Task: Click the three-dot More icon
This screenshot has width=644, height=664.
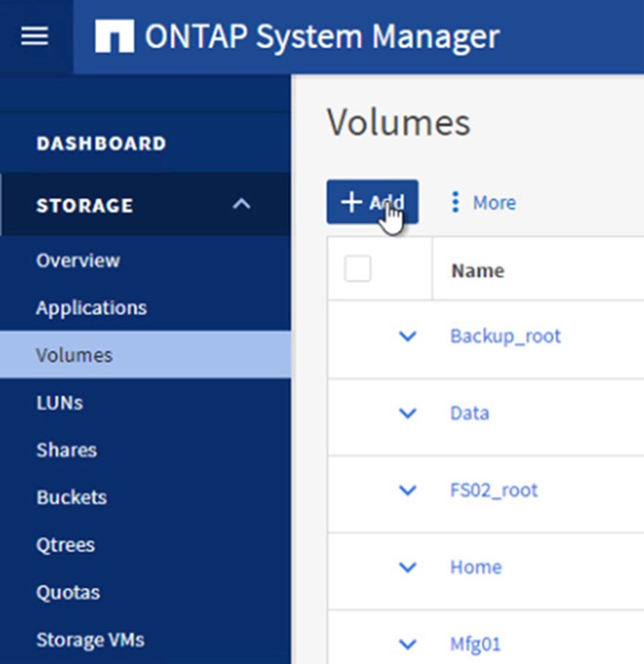Action: [456, 202]
